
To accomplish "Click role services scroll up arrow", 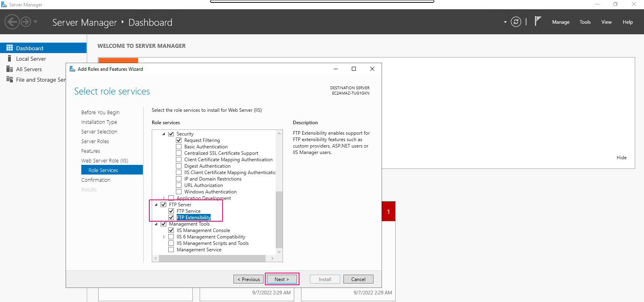I will click(279, 133).
